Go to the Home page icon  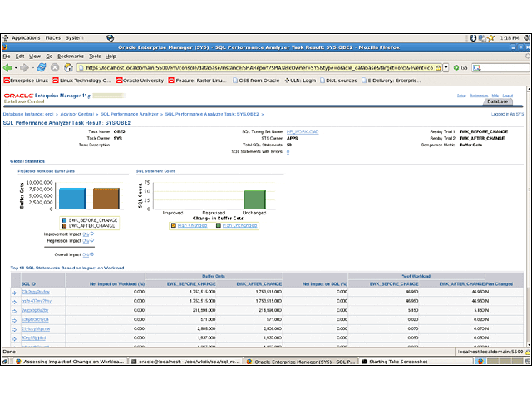[x=68, y=67]
